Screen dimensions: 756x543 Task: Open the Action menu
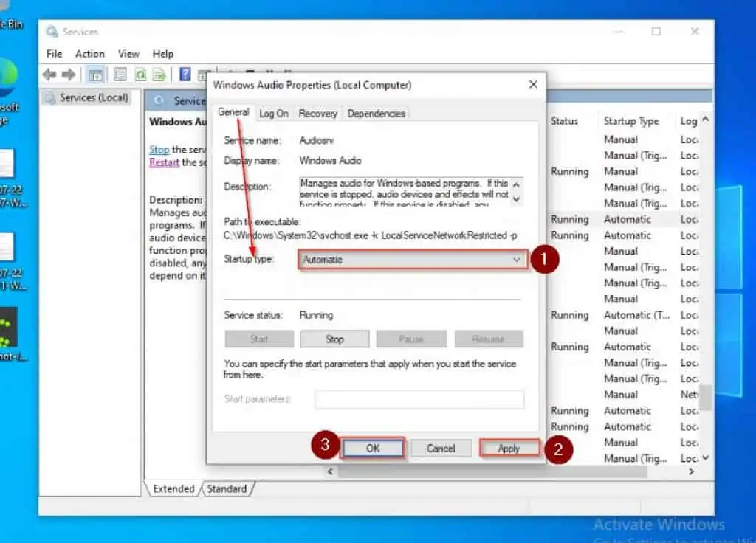pyautogui.click(x=89, y=54)
